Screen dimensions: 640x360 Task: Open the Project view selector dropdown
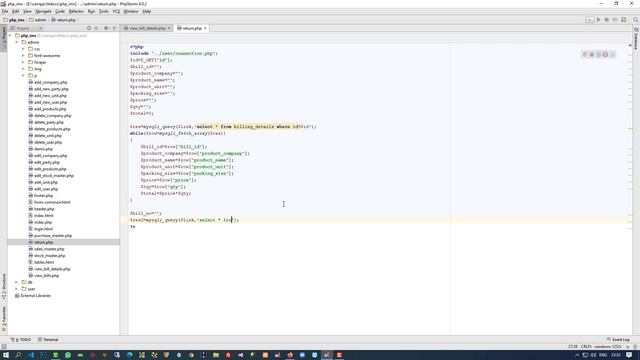click(26, 28)
